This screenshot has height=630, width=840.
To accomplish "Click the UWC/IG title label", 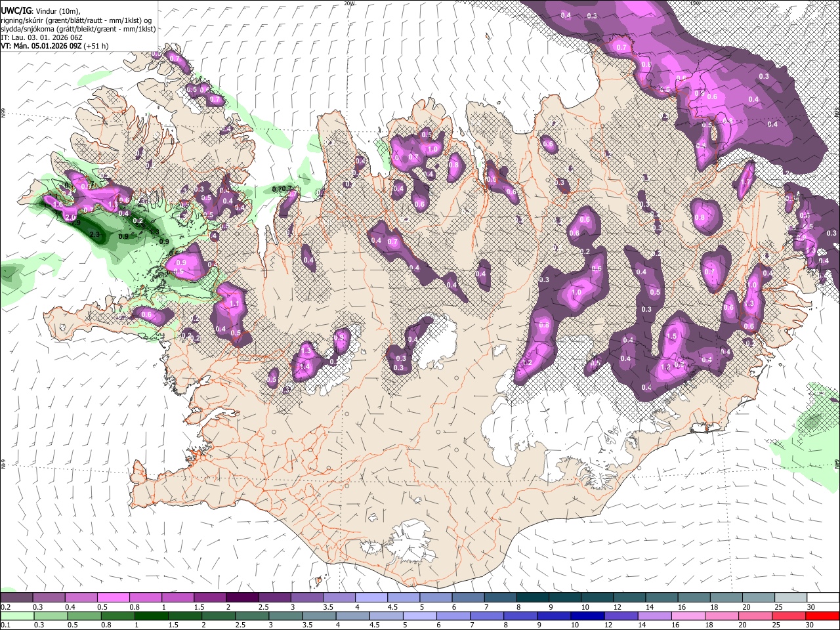I will 16,10.
